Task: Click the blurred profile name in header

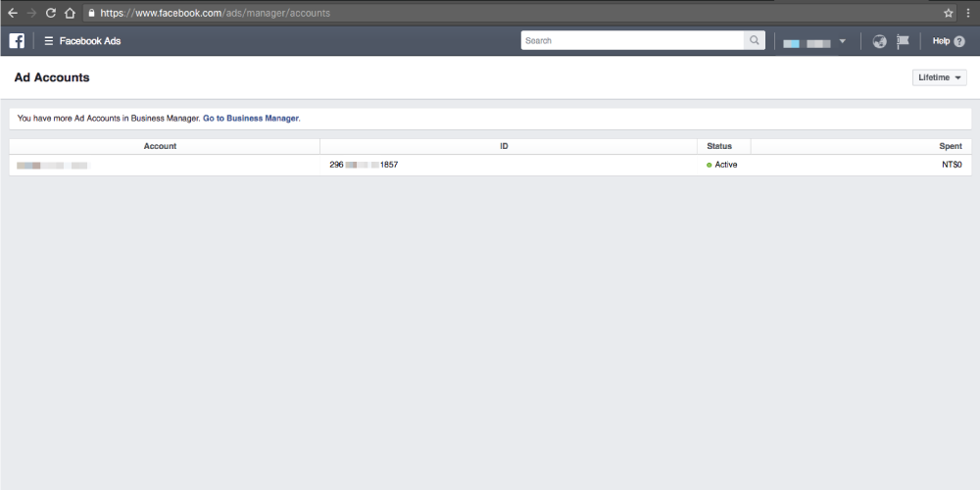Action: click(x=807, y=43)
